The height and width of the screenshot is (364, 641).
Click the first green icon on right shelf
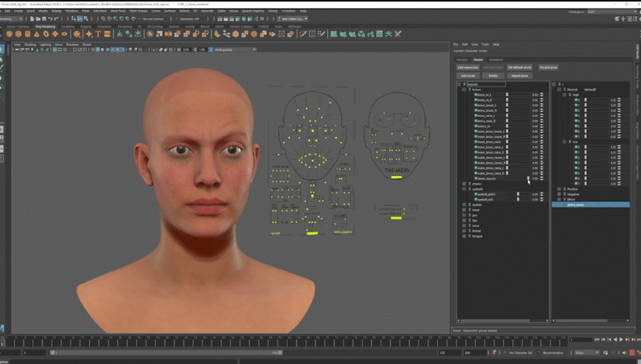click(333, 34)
